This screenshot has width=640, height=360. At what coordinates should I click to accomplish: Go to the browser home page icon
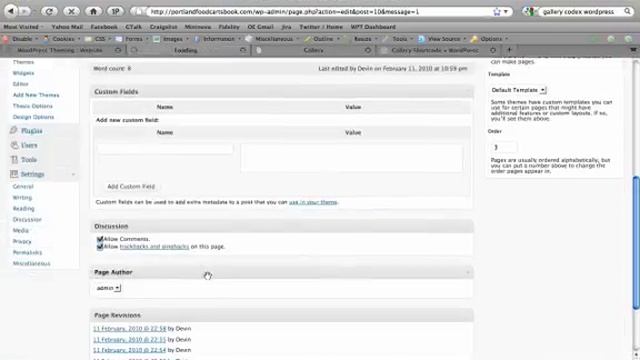coord(93,11)
